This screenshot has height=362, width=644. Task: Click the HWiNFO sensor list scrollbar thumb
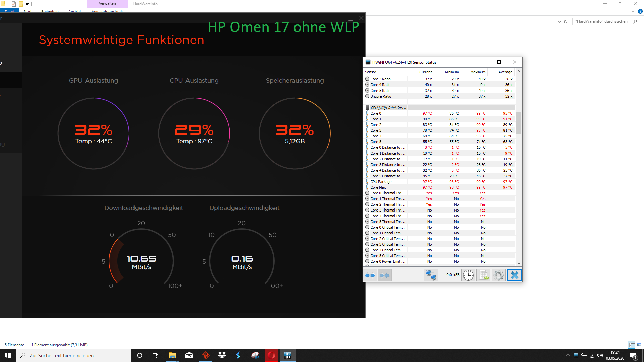519,123
